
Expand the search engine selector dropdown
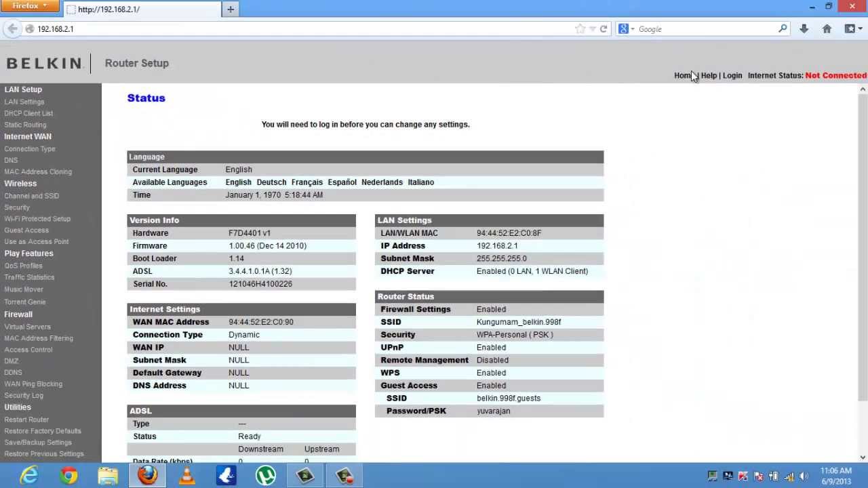pyautogui.click(x=627, y=29)
